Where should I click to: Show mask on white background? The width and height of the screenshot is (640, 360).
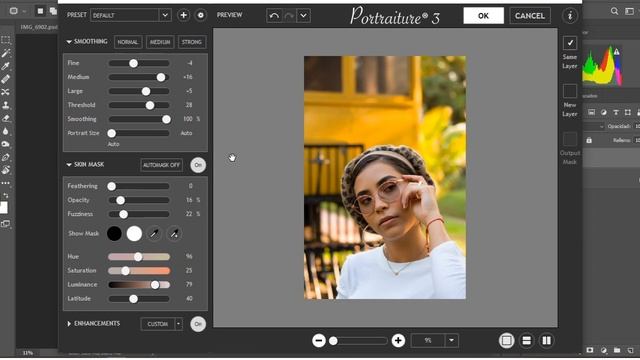point(134,233)
